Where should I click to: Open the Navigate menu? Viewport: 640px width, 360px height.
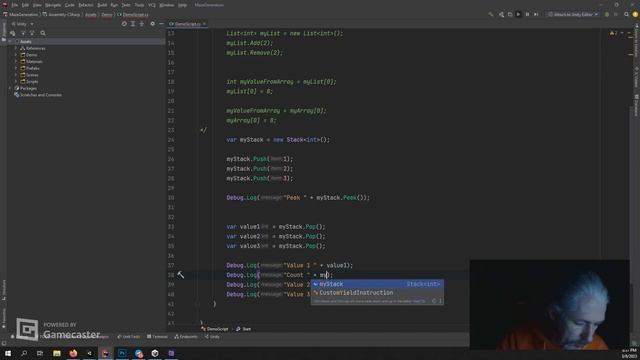[x=53, y=5]
